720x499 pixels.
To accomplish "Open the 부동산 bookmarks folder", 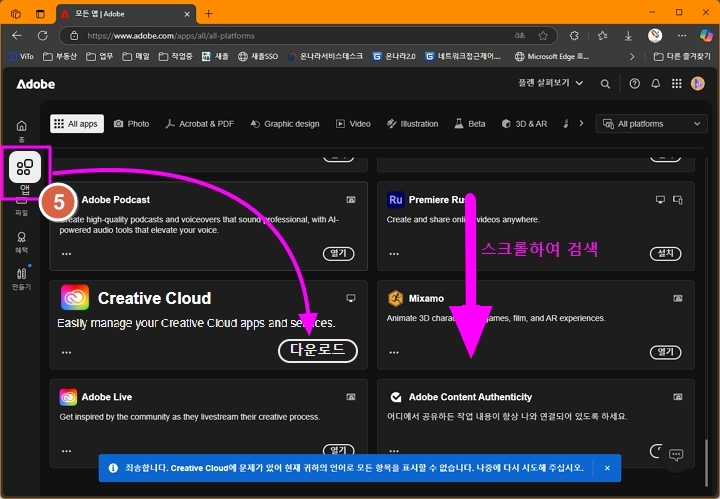I will tap(60, 56).
